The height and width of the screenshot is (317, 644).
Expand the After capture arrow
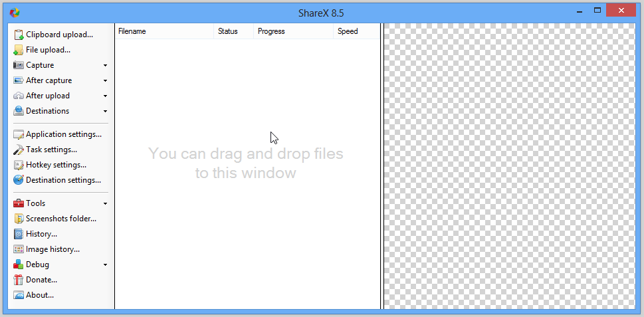click(x=105, y=80)
